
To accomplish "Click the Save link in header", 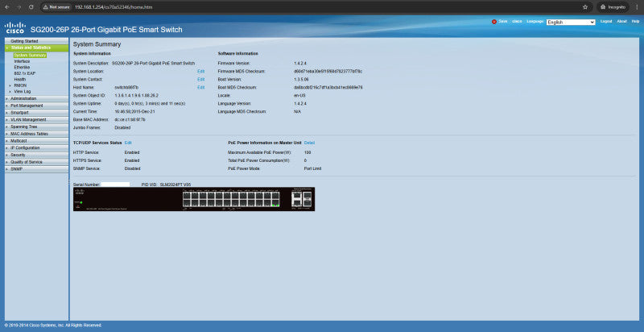I will (503, 22).
